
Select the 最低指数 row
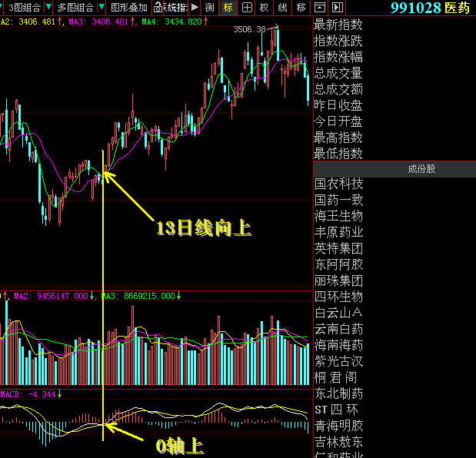coord(338,154)
